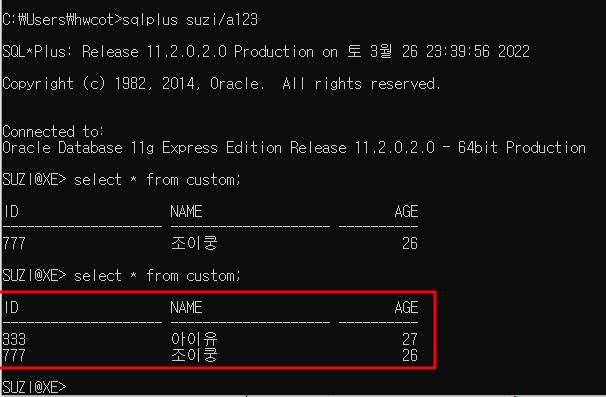
Task: Click the AGE header in first result table
Action: click(406, 211)
